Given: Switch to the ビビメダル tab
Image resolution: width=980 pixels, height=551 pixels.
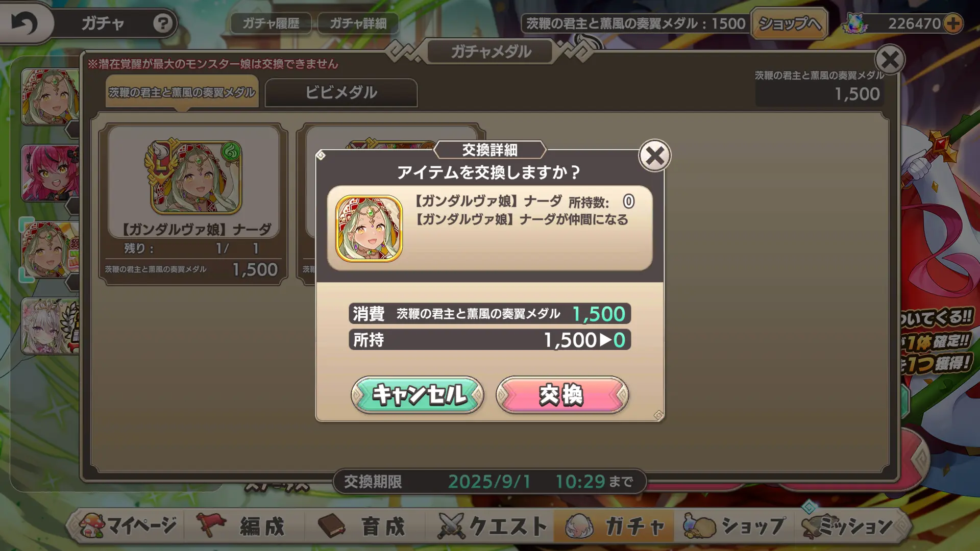Looking at the screenshot, I should 341,92.
